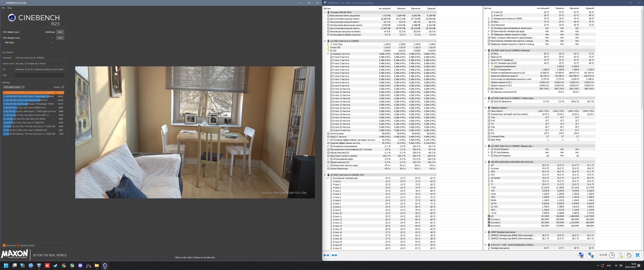The height and width of the screenshot is (270, 644).
Task: Collapse the 'Система: MSI MS-7D31' sensor group
Action: tap(325, 12)
